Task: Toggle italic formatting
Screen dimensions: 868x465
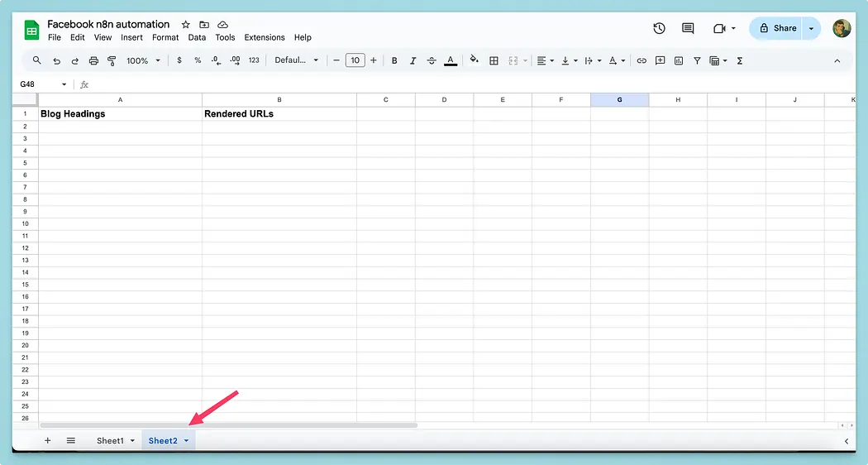Action: click(x=413, y=61)
